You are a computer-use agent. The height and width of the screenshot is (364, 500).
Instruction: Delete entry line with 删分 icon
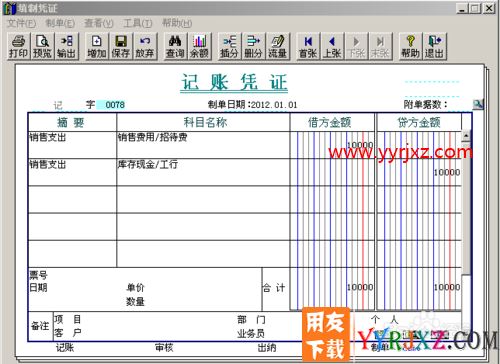253,46
